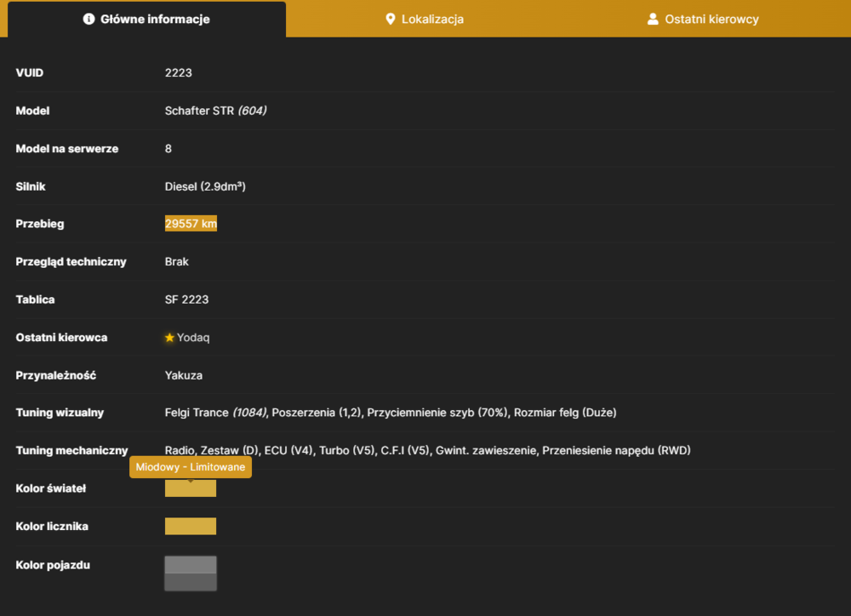Click the info icon on Główne informacje tab

point(89,19)
